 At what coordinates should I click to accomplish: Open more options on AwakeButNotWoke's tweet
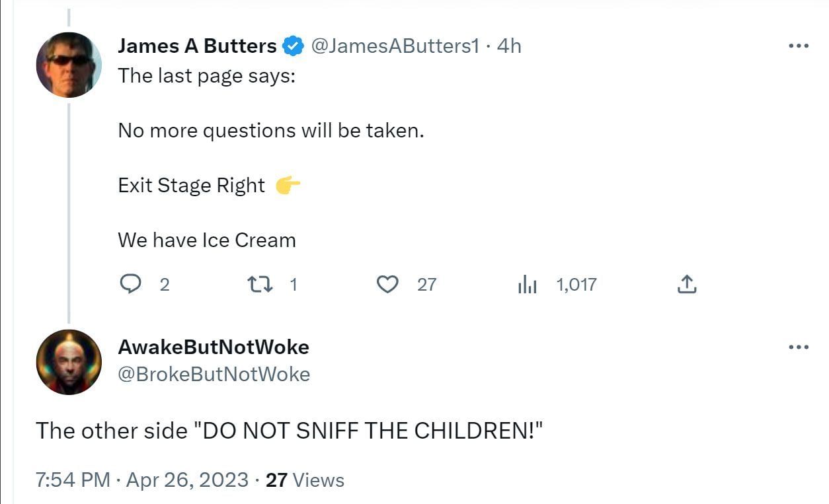point(799,347)
